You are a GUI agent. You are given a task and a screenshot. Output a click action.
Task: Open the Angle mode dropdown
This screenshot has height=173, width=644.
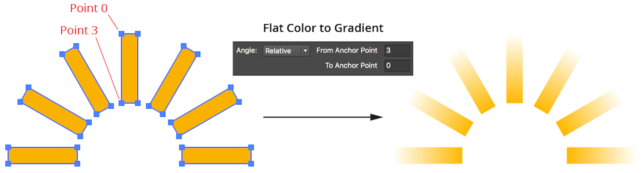click(x=286, y=51)
